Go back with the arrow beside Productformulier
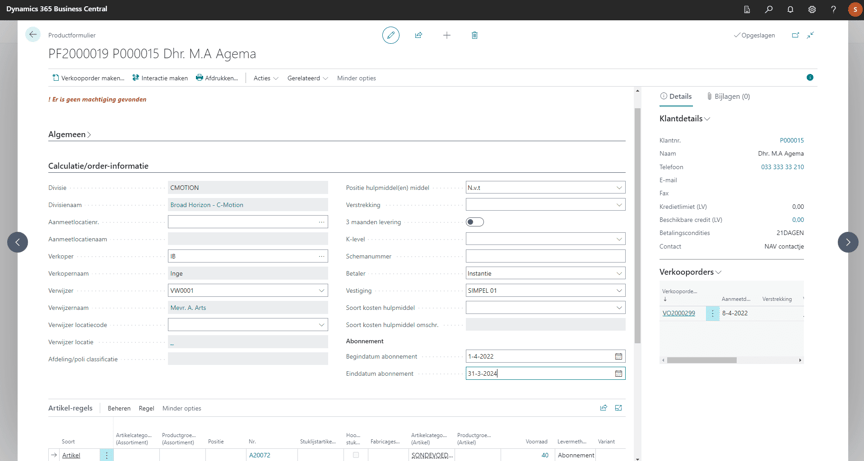The height and width of the screenshot is (461, 864). click(x=33, y=35)
